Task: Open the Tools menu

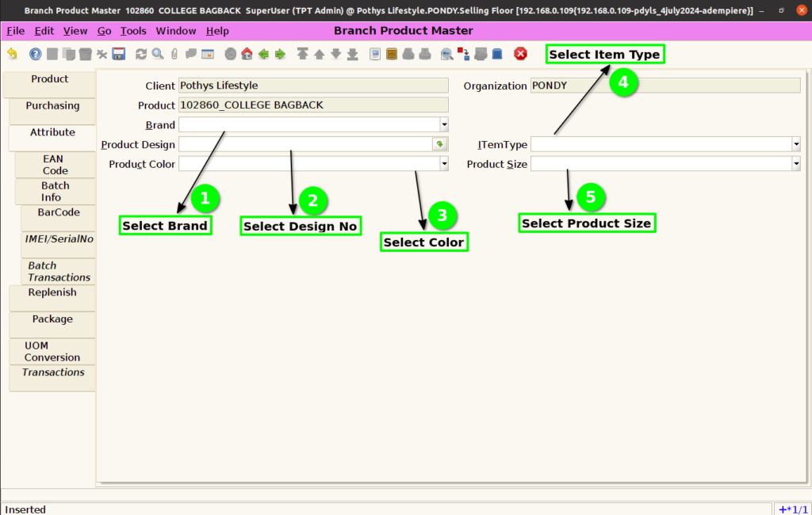Action: click(x=133, y=31)
